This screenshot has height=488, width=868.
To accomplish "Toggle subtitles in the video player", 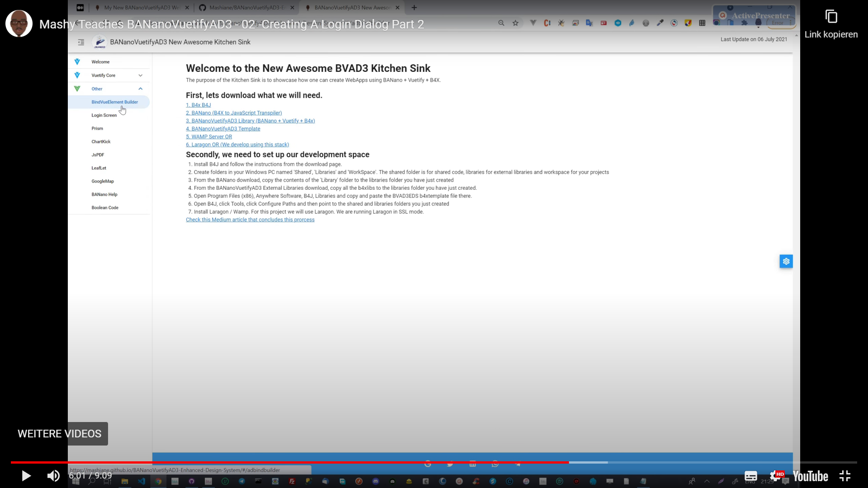I will click(x=750, y=476).
